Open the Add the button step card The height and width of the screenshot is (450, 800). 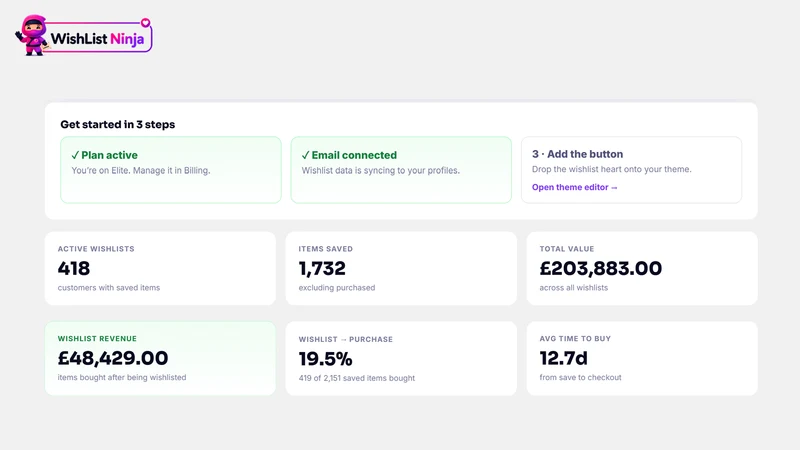pyautogui.click(x=631, y=170)
